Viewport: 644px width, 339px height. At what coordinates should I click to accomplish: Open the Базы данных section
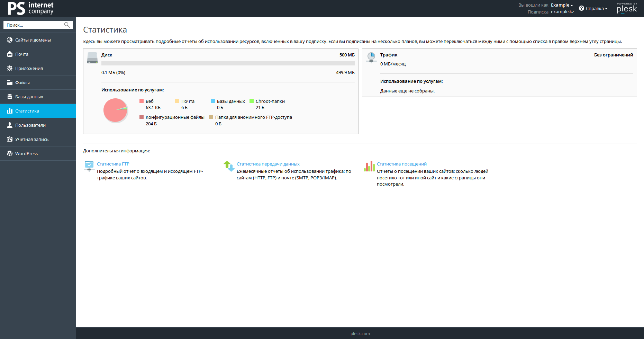pos(38,97)
